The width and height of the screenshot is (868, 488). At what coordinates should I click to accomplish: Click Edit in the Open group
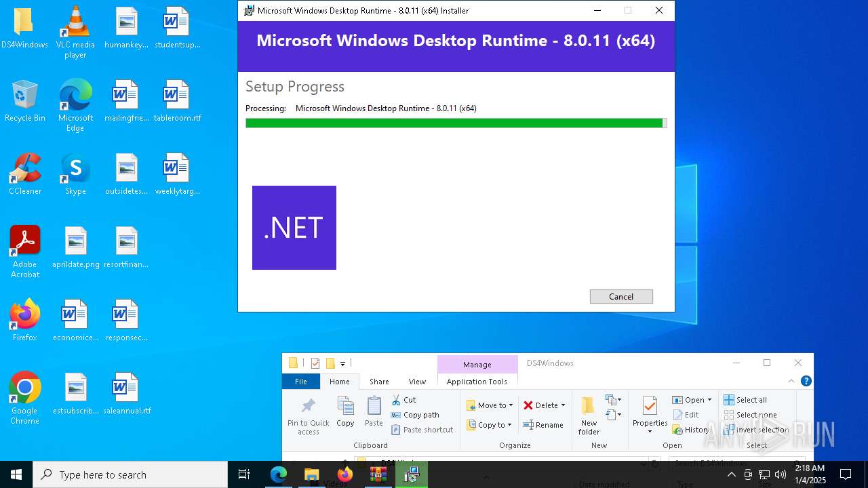(686, 415)
